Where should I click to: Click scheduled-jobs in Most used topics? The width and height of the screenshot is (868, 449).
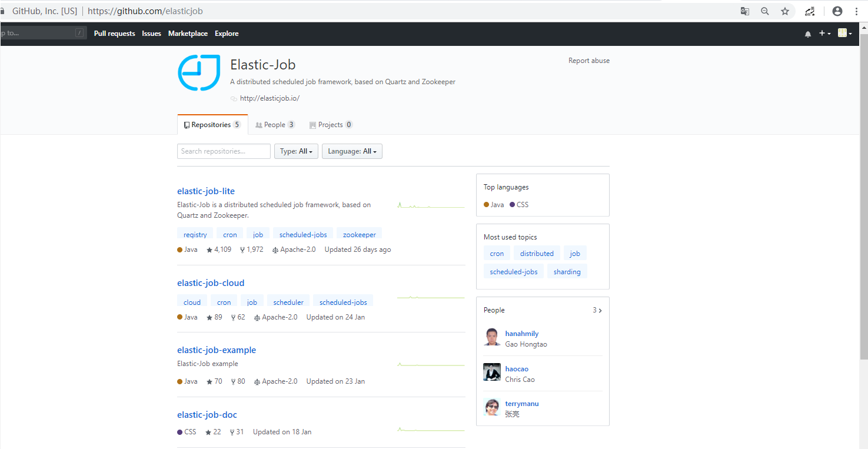click(514, 272)
